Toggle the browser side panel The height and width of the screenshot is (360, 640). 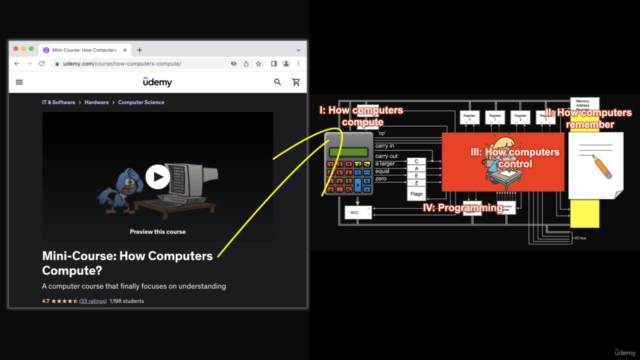[274, 64]
